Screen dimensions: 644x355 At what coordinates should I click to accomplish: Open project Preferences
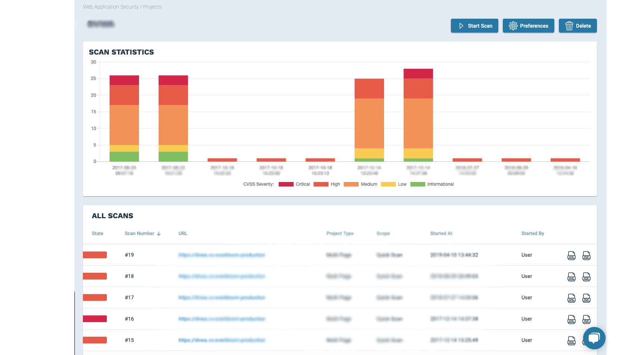pyautogui.click(x=528, y=26)
